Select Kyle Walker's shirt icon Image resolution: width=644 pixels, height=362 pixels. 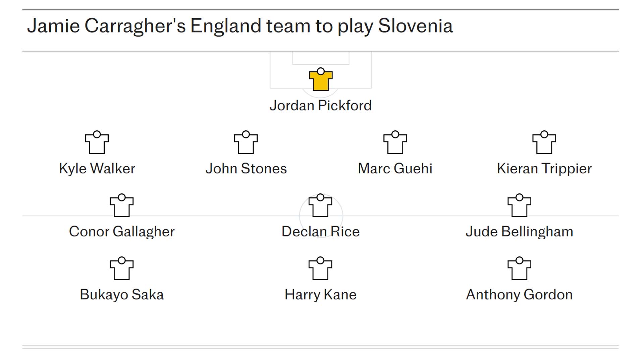click(97, 142)
